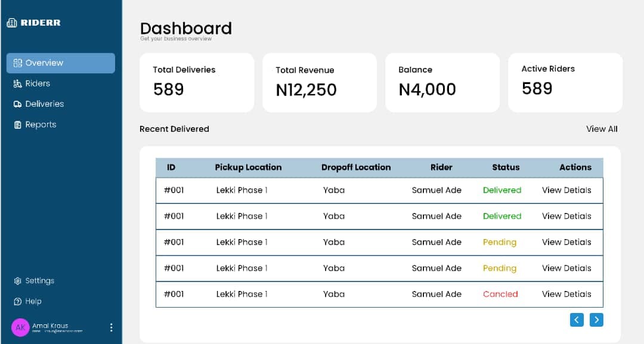
Task: Click the Riderr logo icon
Action: click(13, 22)
